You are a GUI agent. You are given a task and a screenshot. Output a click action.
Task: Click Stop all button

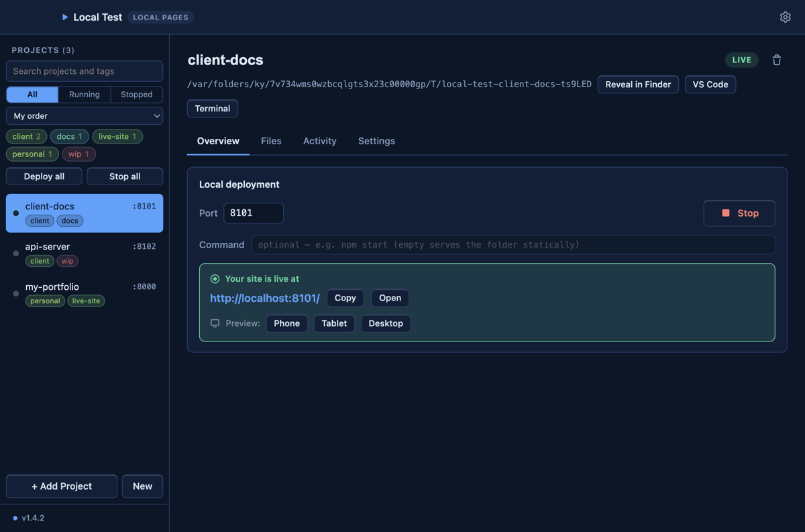(x=125, y=176)
